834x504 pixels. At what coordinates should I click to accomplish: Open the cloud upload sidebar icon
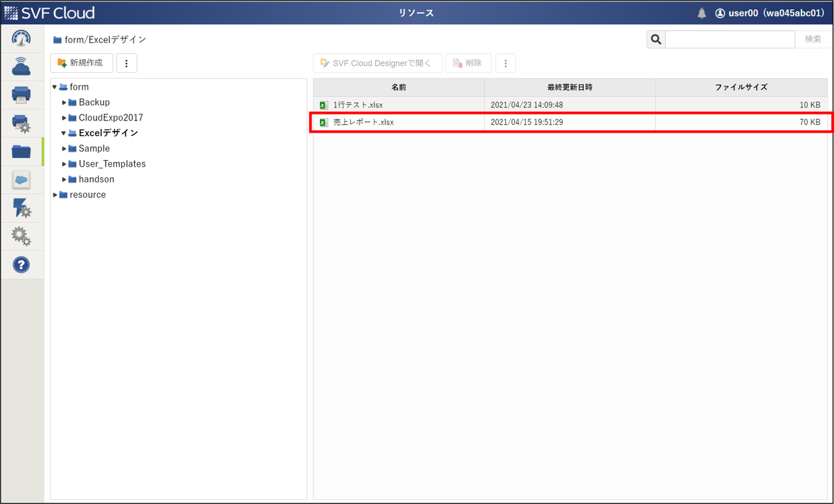[x=22, y=66]
